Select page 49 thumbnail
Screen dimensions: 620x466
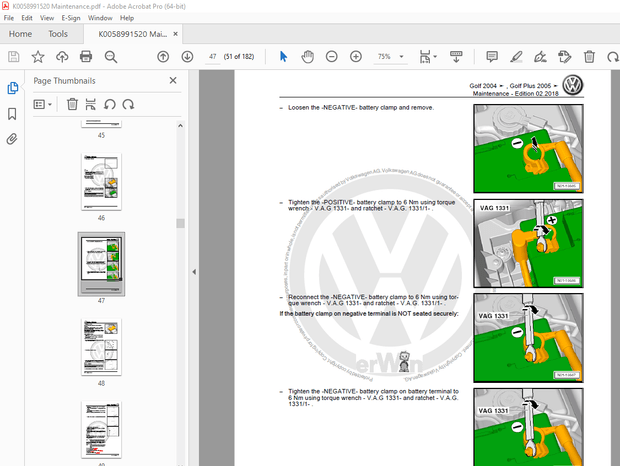[x=101, y=430]
